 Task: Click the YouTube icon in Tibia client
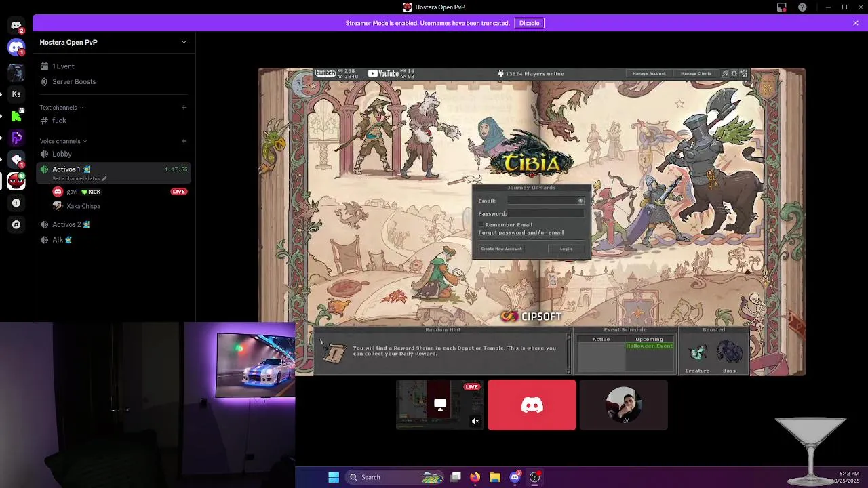point(383,73)
